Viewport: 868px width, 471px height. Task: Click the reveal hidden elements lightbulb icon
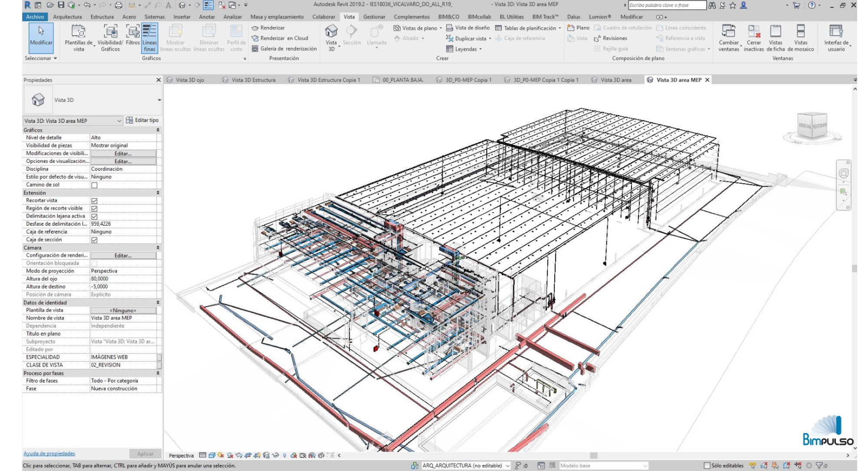click(x=285, y=455)
